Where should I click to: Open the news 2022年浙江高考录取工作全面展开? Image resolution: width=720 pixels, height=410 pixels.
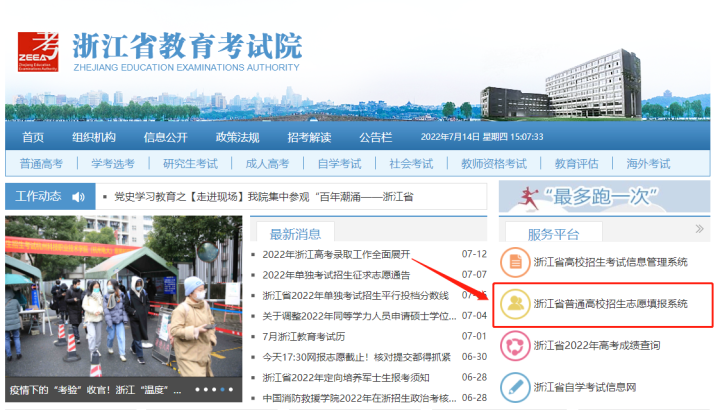coord(336,254)
